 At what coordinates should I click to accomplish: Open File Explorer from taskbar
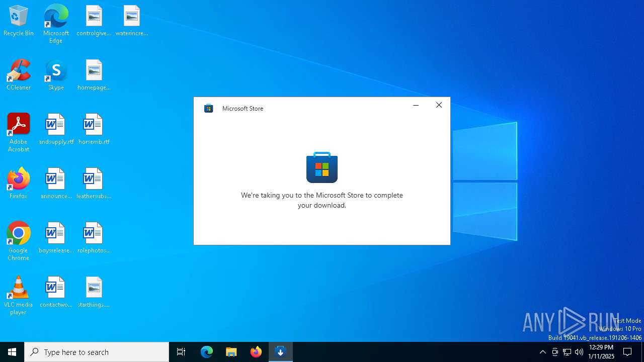[231, 352]
